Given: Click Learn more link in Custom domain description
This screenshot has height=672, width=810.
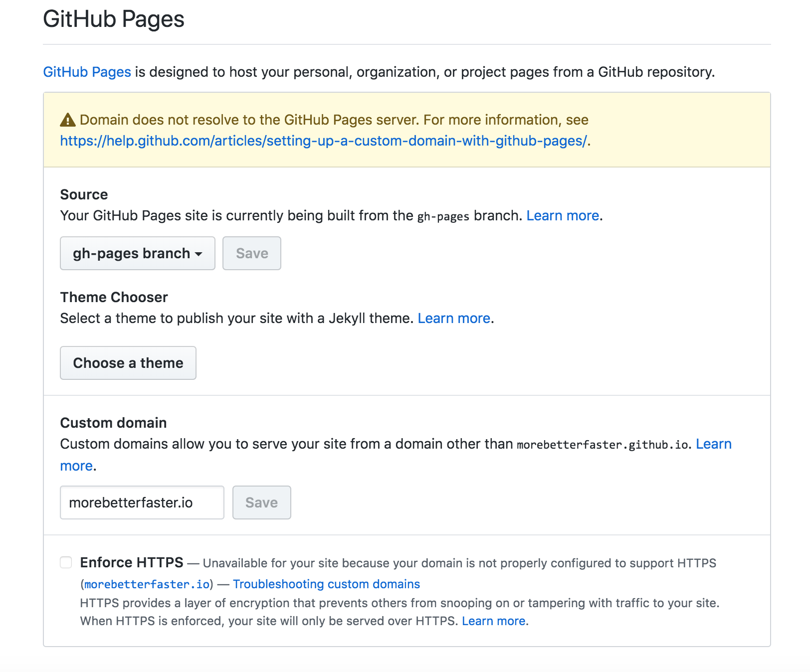Looking at the screenshot, I should (x=714, y=444).
